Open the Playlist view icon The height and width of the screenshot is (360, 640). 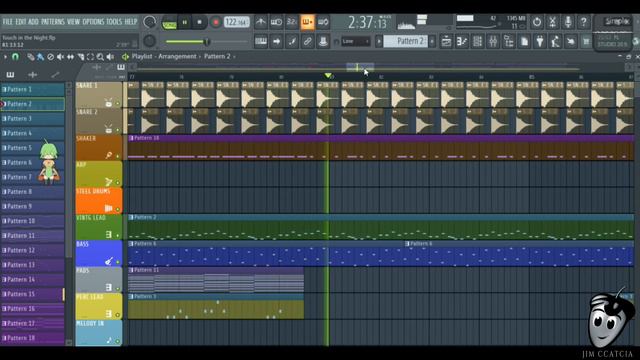(x=446, y=41)
